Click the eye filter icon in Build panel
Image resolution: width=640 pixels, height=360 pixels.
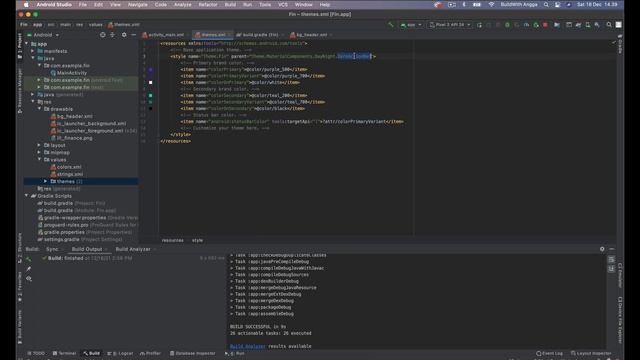29,279
